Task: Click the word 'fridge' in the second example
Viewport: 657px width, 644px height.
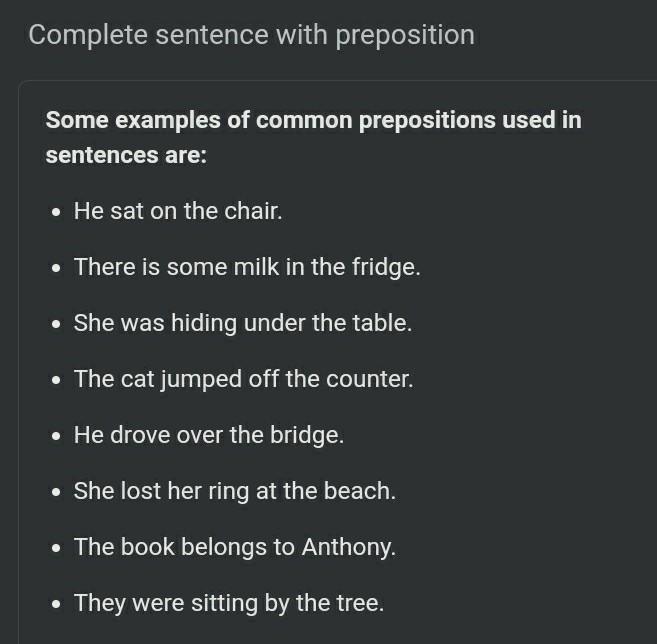Action: 386,268
